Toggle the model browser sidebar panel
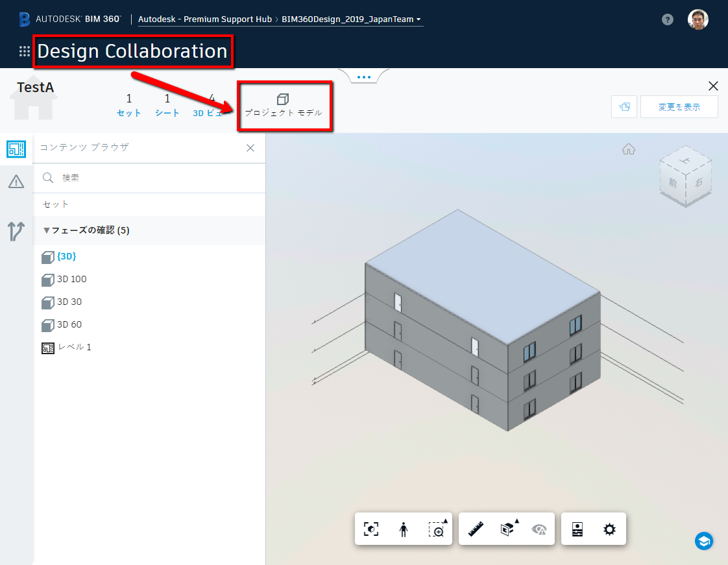The image size is (728, 565). [16, 149]
